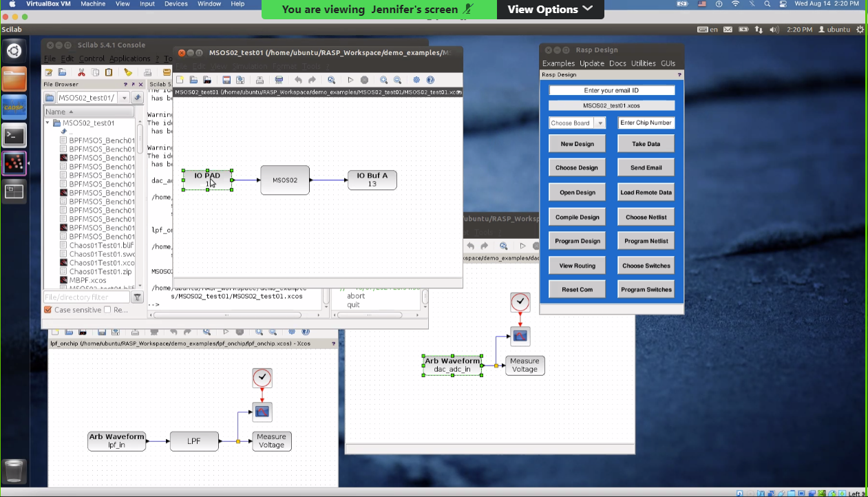Click the scissors Cut icon in Scilab Console
Screen dimensions: 868x497
pyautogui.click(x=81, y=72)
